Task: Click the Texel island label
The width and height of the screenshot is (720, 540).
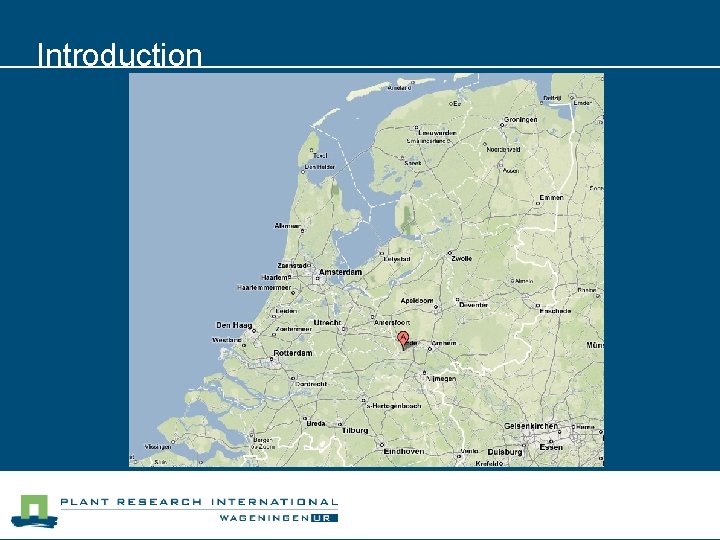Action: click(320, 156)
